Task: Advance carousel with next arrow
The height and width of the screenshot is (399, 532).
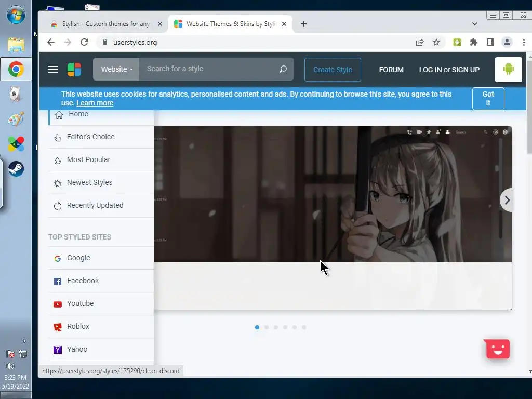Action: [507, 200]
